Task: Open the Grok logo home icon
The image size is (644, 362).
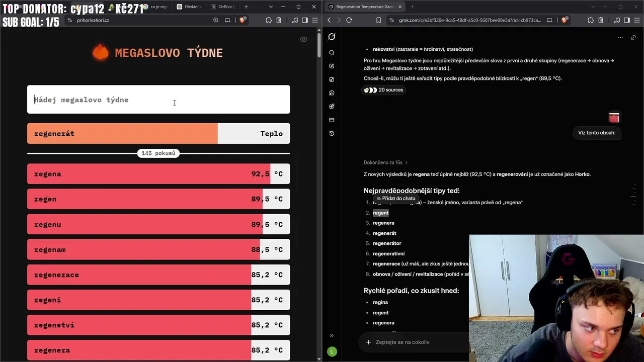Action: pyautogui.click(x=332, y=37)
